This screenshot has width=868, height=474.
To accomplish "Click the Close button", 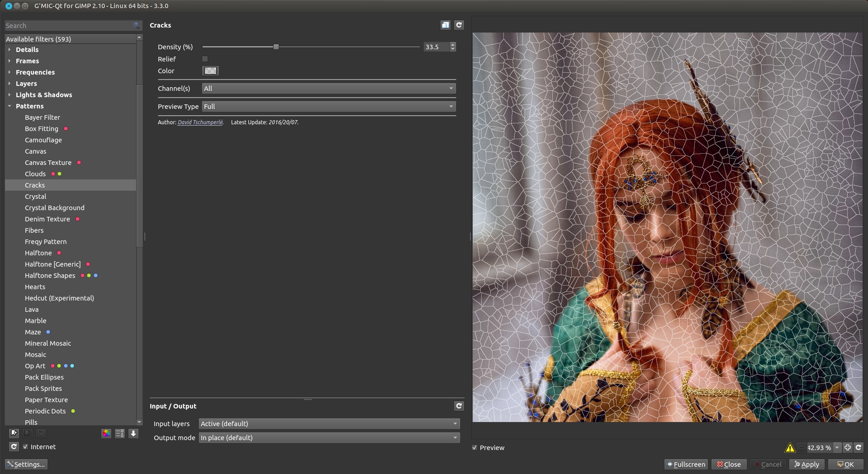I will point(729,464).
